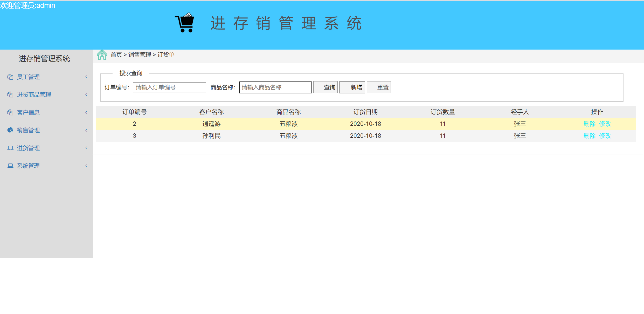The image size is (644, 314).
Task: Edit order 3 via 修改 link
Action: (x=605, y=136)
